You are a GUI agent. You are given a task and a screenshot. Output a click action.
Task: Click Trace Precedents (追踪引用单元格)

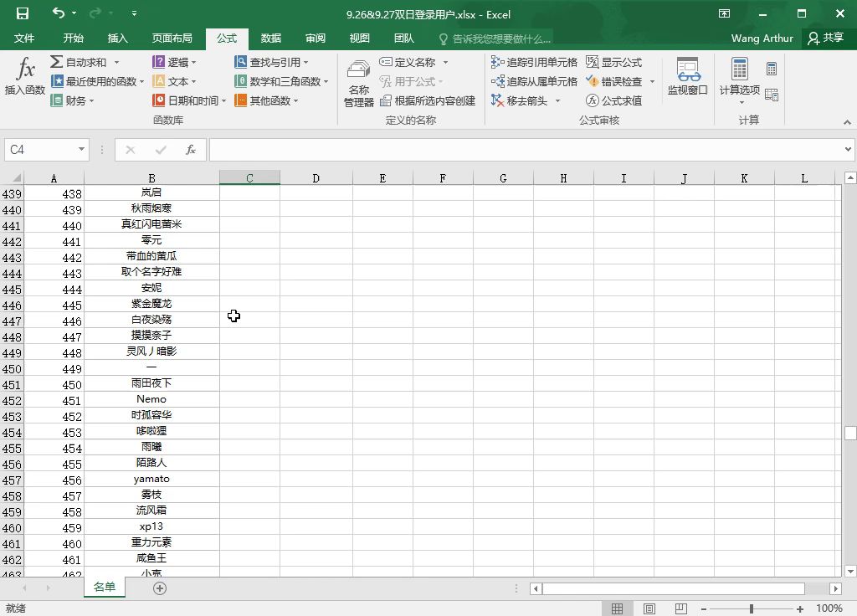tap(534, 63)
